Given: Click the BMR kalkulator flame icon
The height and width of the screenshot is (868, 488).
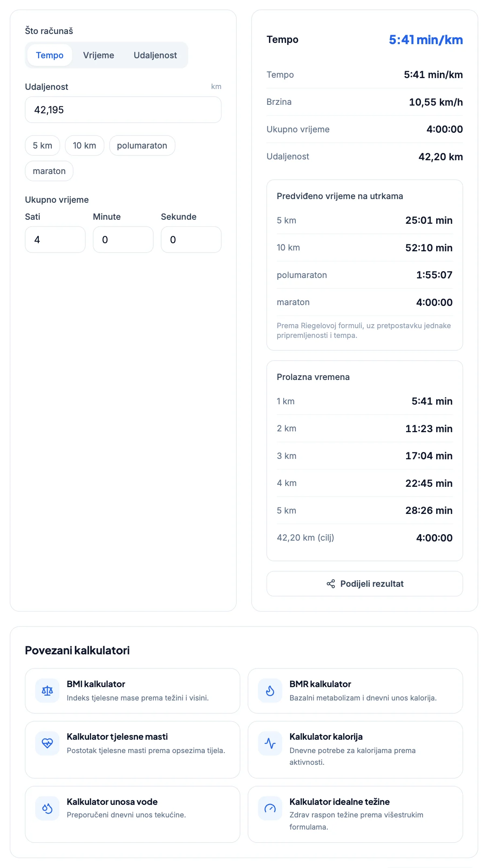Looking at the screenshot, I should click(x=270, y=691).
